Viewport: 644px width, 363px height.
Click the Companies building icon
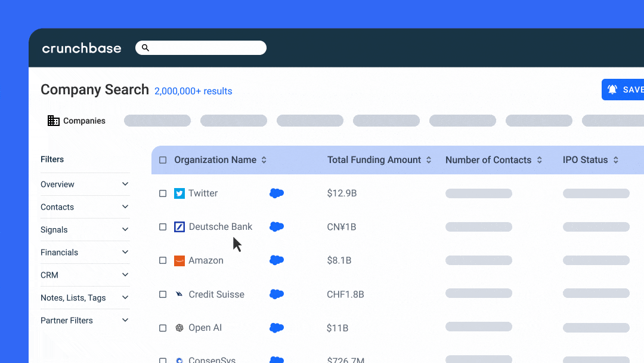click(54, 121)
